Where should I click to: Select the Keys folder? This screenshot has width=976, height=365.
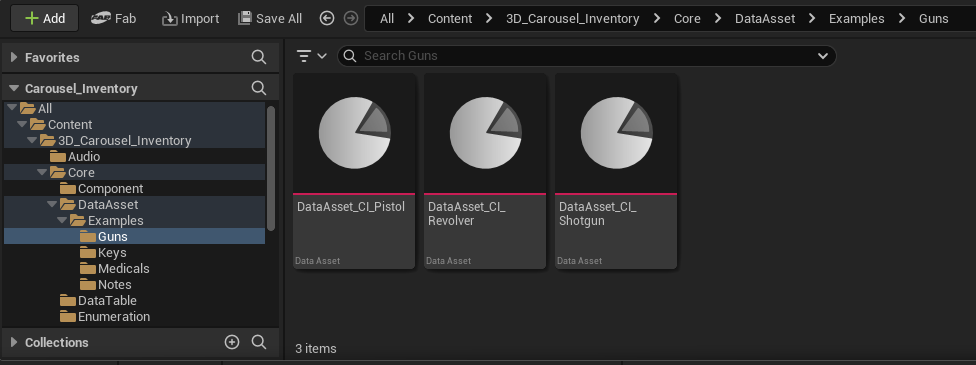click(x=134, y=252)
